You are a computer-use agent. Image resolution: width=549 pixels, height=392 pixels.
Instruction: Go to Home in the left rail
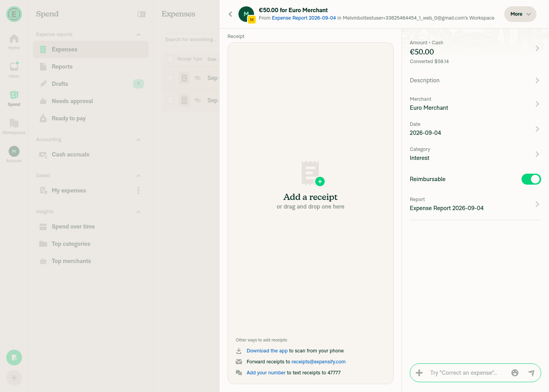[14, 42]
